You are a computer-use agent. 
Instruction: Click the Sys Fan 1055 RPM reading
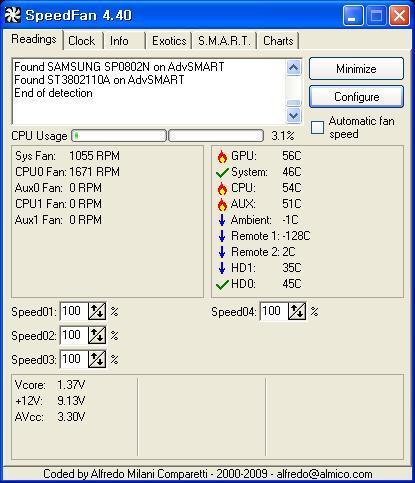pos(67,156)
